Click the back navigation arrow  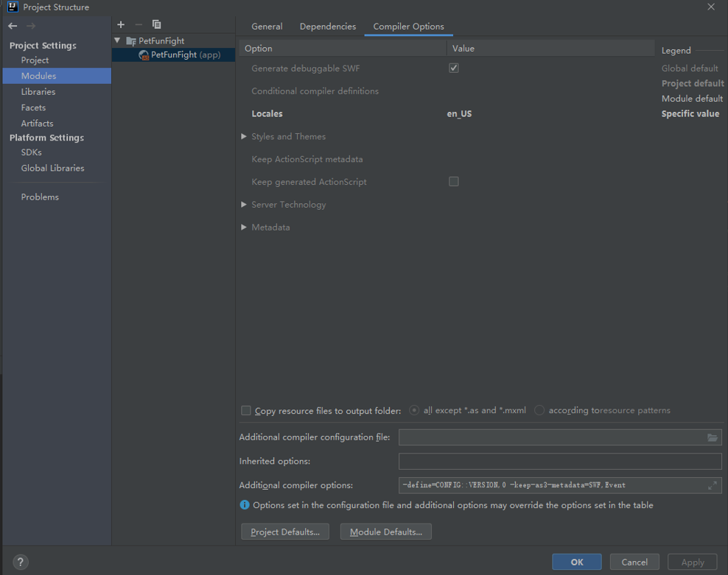click(x=13, y=26)
